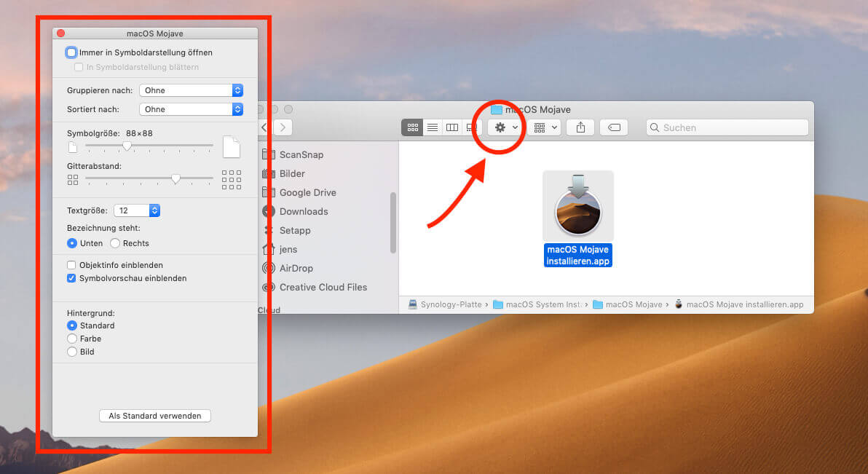868x474 pixels.
Task: Click Als Standard verwenden button
Action: click(x=155, y=416)
